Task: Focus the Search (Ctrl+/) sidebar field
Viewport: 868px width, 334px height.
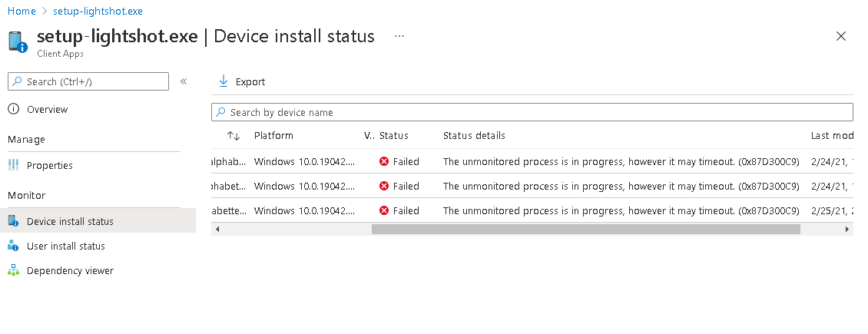Action: (88, 81)
